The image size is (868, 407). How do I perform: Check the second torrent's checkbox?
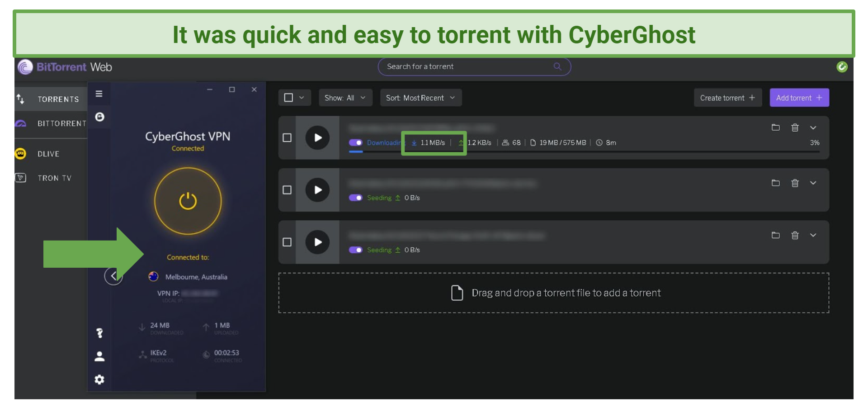point(287,190)
